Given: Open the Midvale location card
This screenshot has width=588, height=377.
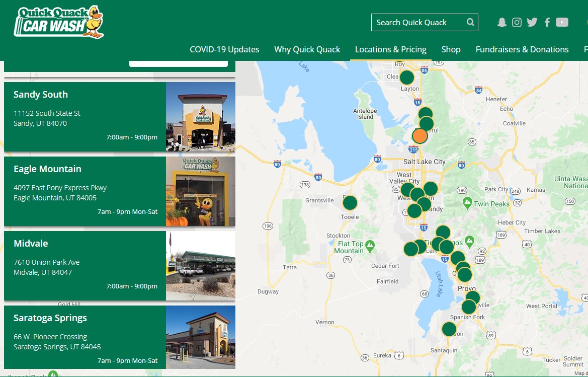Looking at the screenshot, I should [x=120, y=266].
